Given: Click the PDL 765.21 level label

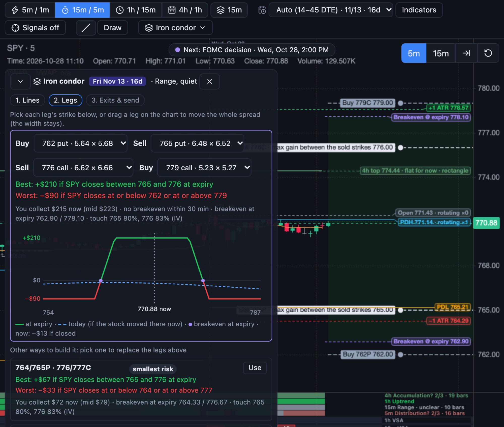Looking at the screenshot, I should point(452,307).
